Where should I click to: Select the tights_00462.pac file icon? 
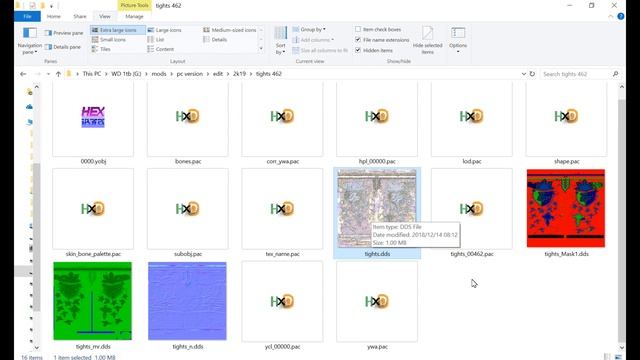click(x=471, y=209)
